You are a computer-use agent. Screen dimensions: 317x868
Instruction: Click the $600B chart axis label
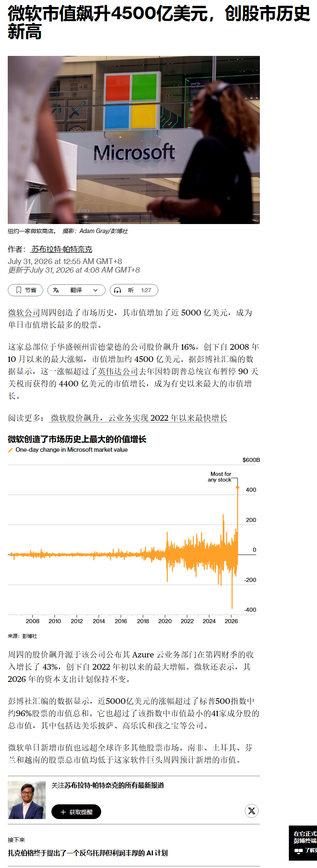click(251, 460)
